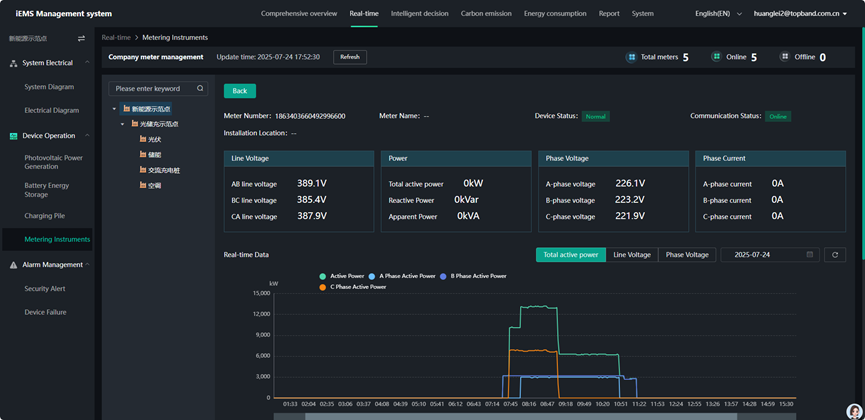Click the chart reload icon button

835,254
